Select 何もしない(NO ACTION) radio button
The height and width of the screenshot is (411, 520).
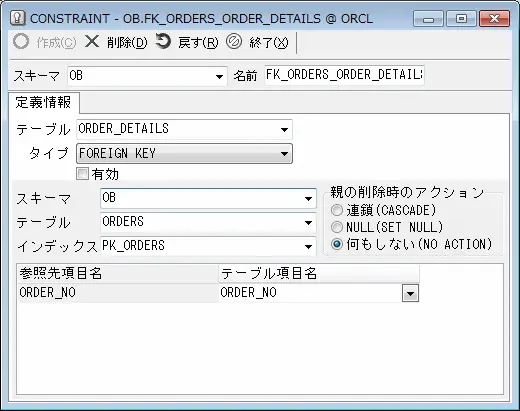(337, 244)
